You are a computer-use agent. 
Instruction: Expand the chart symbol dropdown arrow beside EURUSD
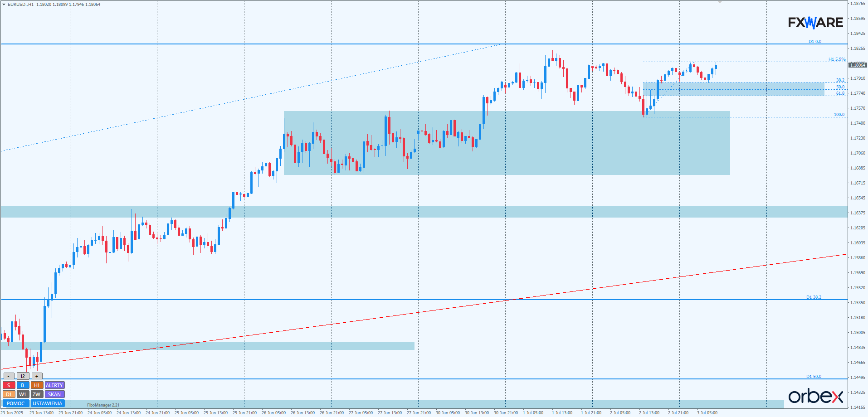pyautogui.click(x=4, y=5)
